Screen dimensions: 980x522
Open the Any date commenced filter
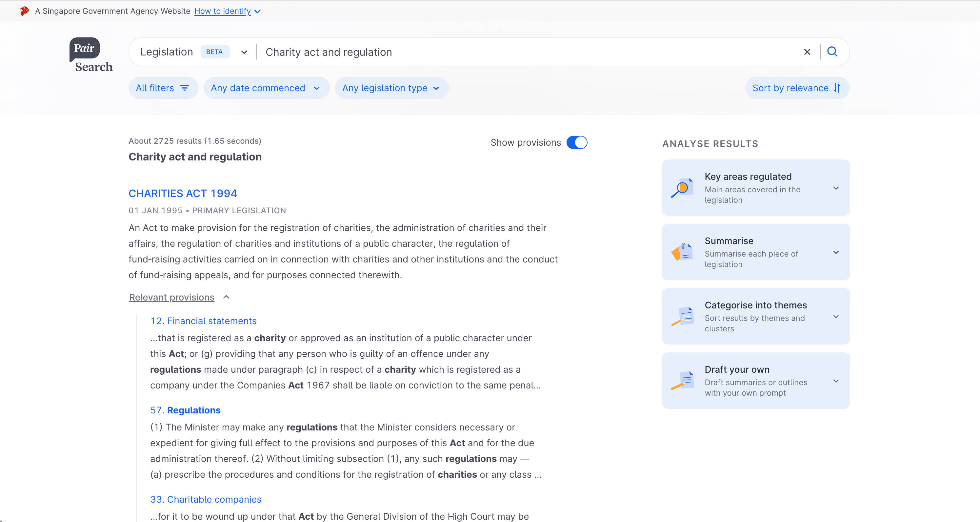pos(266,88)
